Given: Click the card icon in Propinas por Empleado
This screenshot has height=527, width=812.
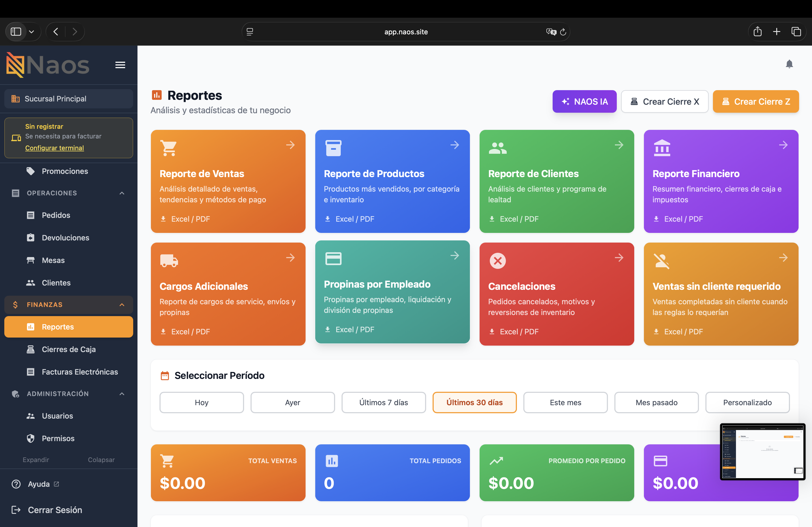Looking at the screenshot, I should (333, 258).
